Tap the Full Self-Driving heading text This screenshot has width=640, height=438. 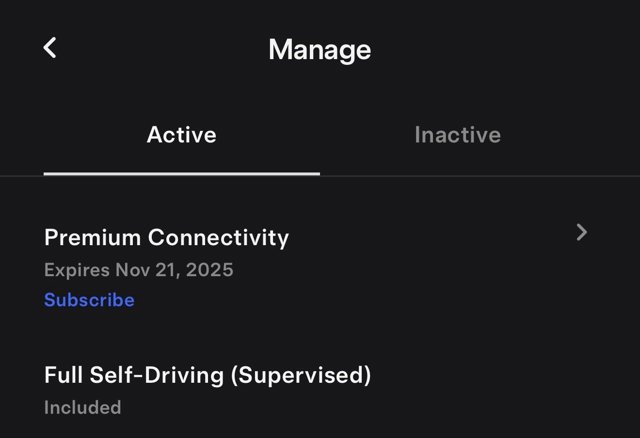click(x=207, y=376)
